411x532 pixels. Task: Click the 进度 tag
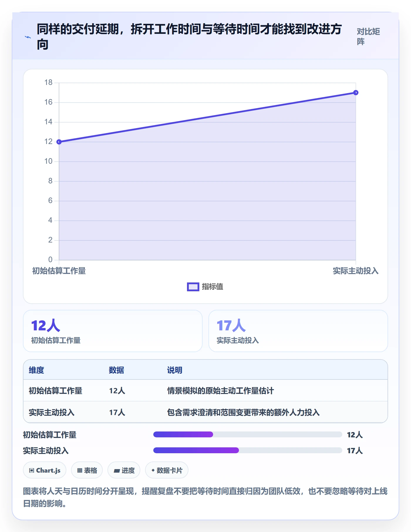pos(124,470)
